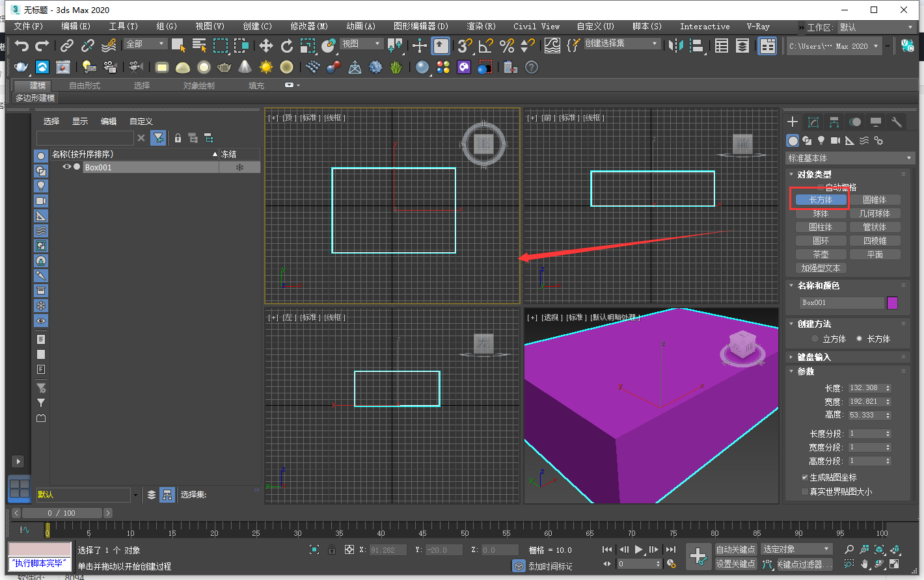Toggle Percent Snap icon
Screen dimensions: 924x580
507,46
